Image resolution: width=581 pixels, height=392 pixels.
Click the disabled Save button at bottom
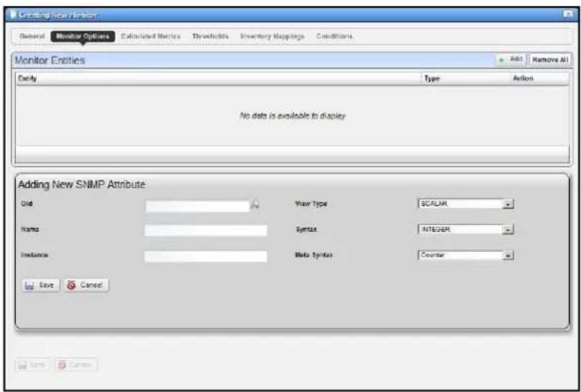[33, 365]
